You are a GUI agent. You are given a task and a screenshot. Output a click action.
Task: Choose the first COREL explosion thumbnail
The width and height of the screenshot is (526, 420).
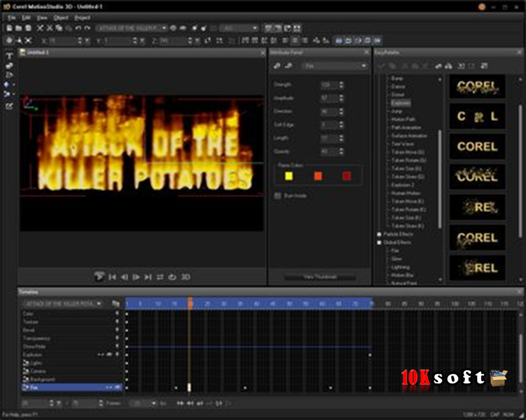[478, 87]
